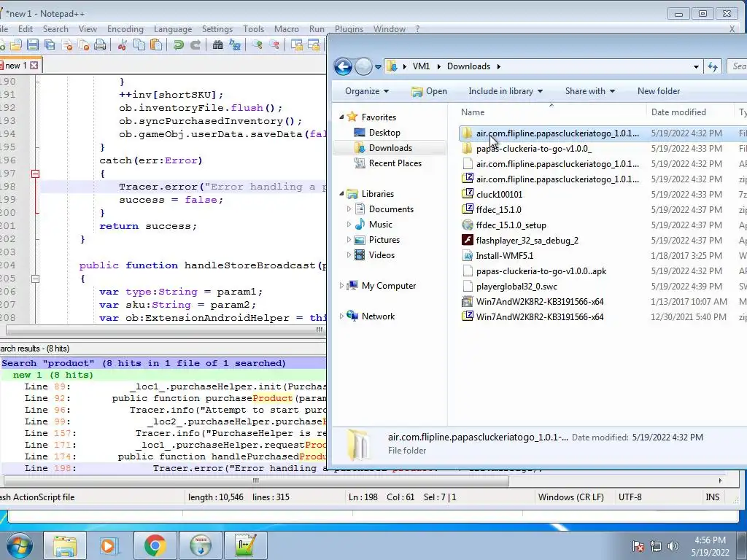Collapse code fold at line 197
This screenshot has width=747, height=560.
click(35, 174)
